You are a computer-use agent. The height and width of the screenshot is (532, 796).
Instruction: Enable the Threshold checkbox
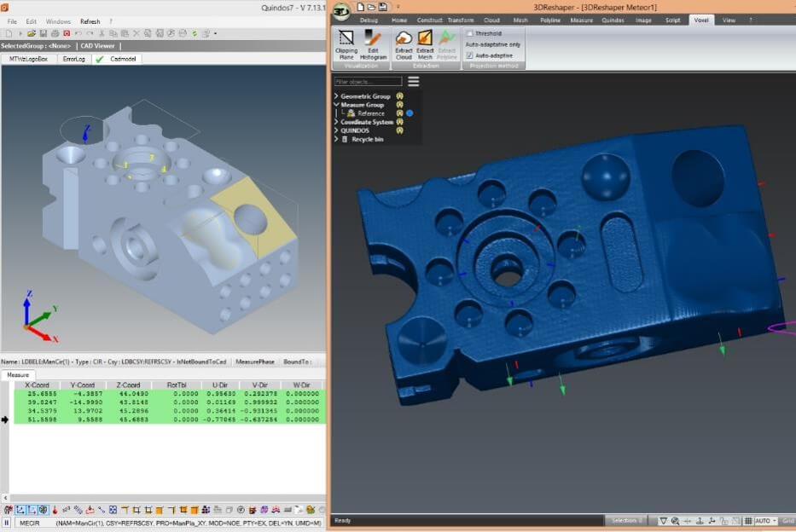point(469,33)
